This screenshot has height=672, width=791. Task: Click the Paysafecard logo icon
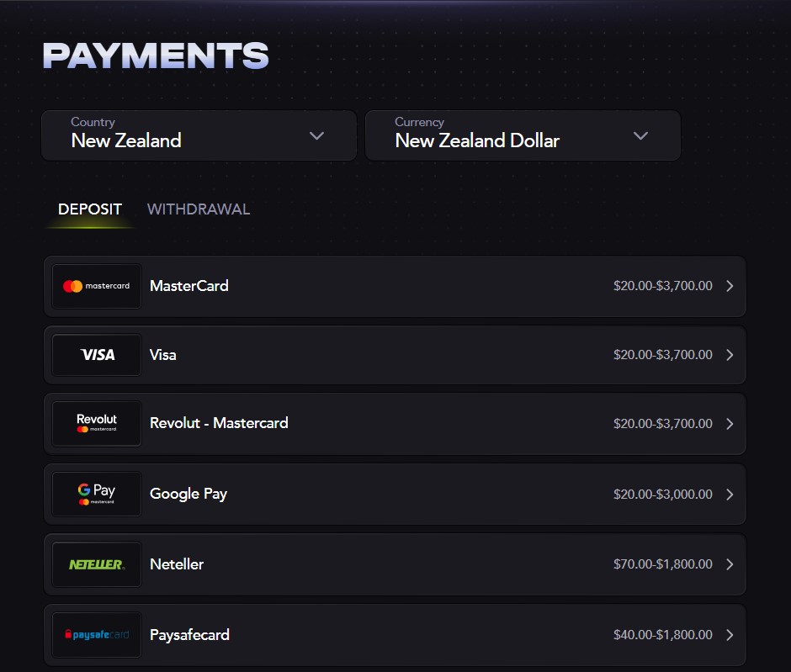coord(97,635)
